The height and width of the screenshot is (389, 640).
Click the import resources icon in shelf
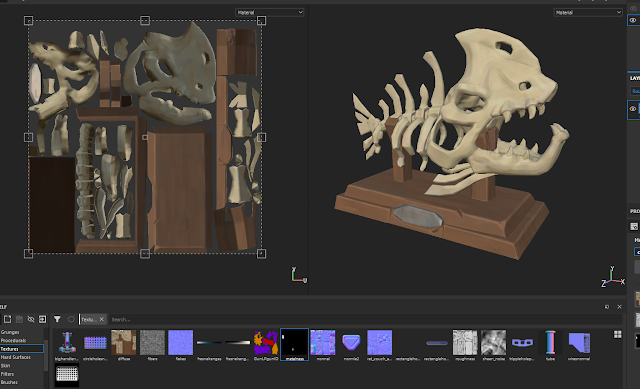pyautogui.click(x=42, y=319)
